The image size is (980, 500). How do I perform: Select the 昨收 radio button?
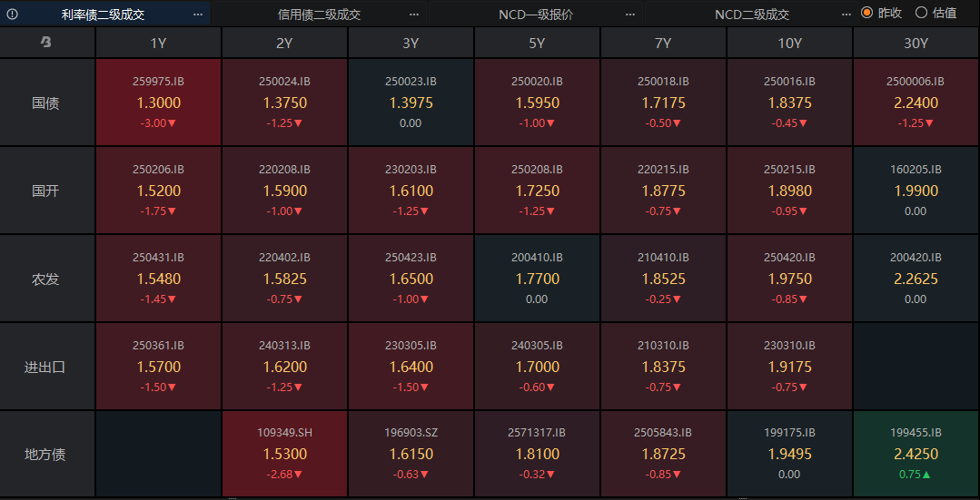coord(866,13)
